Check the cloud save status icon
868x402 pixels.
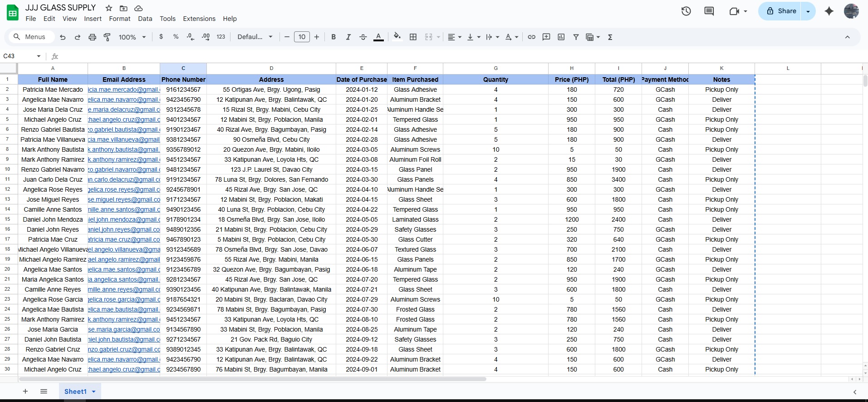pyautogui.click(x=139, y=8)
